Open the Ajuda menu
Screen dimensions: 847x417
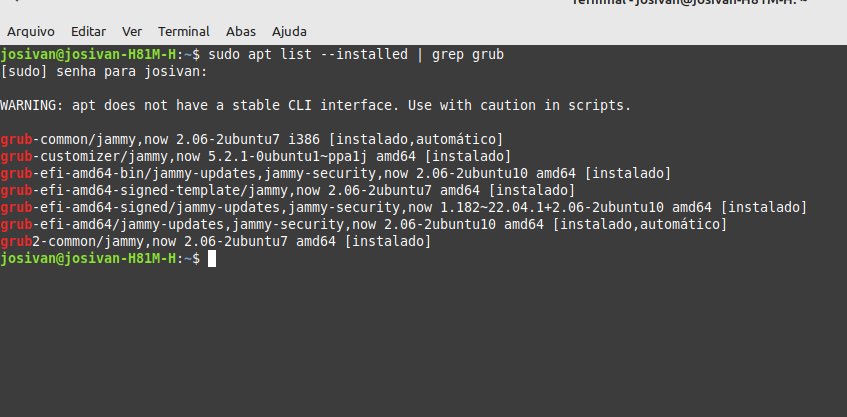tap(289, 31)
